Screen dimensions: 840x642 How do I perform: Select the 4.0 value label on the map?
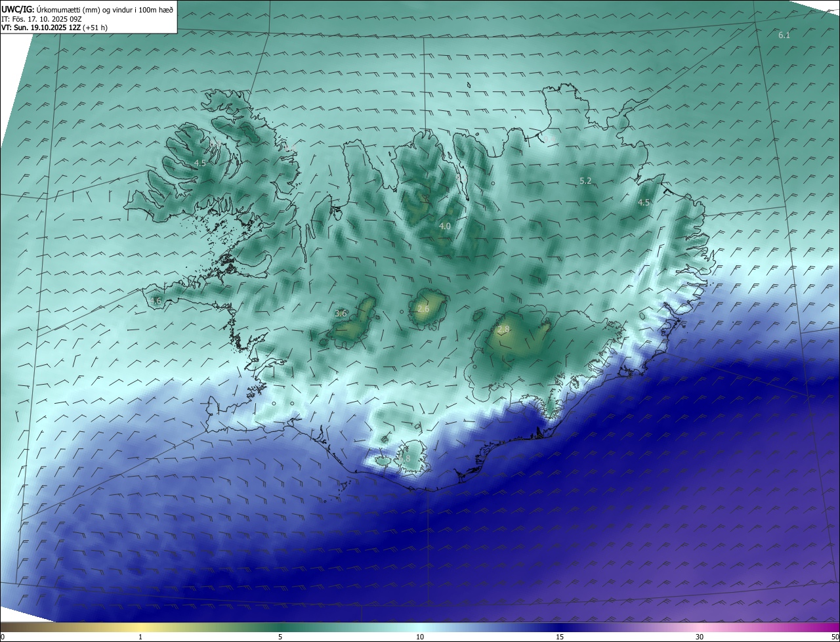(x=445, y=226)
